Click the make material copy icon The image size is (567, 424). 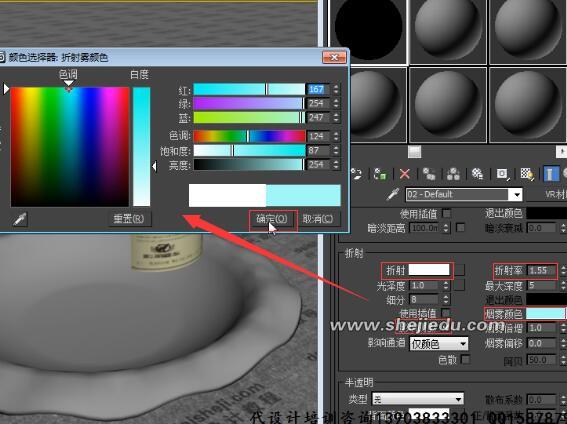[429, 174]
